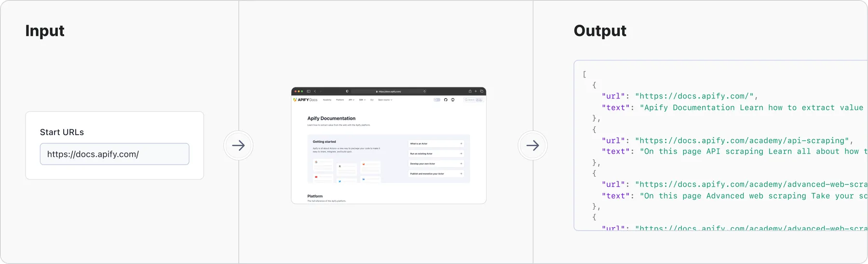Click the browser share icon
Screen dimensions: 868x264
point(470,91)
